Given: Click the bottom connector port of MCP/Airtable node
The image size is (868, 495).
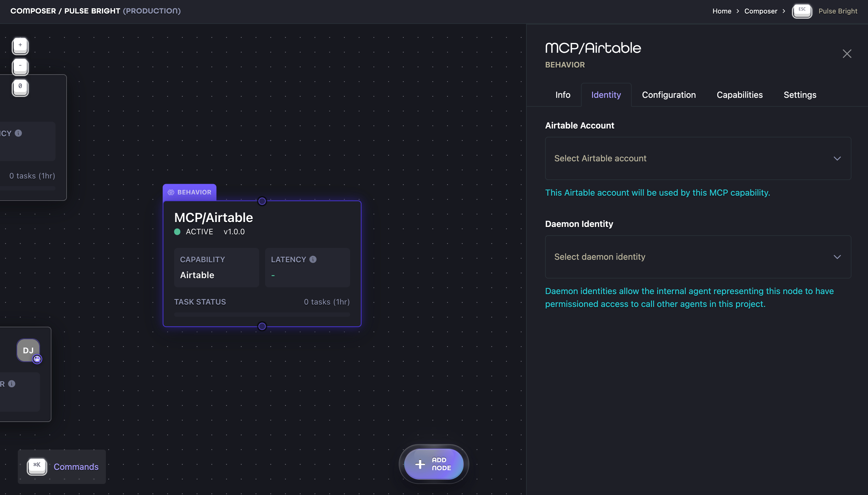Looking at the screenshot, I should (262, 326).
